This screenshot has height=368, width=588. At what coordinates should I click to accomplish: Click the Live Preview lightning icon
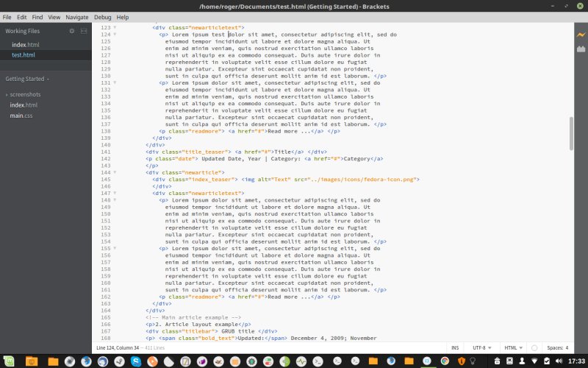pyautogui.click(x=581, y=35)
